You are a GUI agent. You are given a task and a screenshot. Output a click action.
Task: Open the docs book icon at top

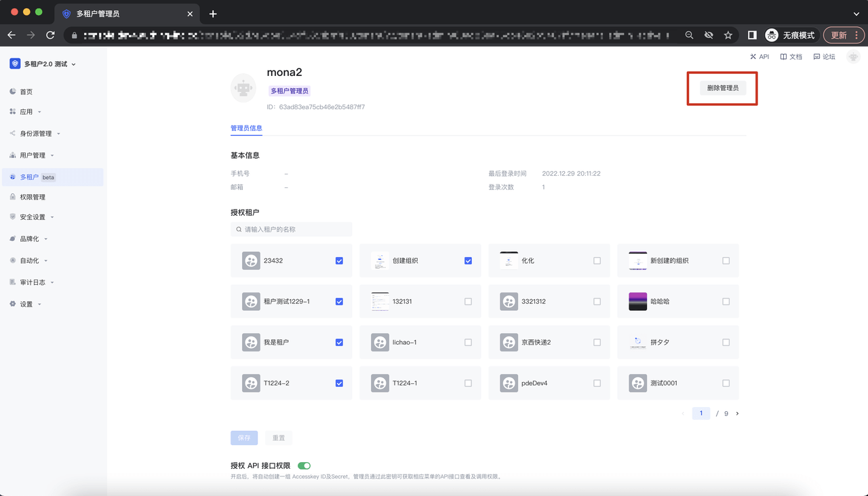coord(783,57)
